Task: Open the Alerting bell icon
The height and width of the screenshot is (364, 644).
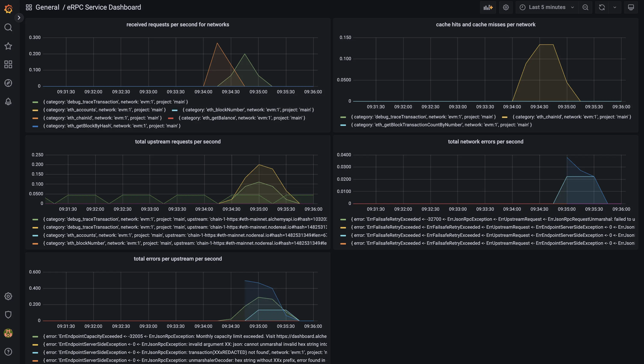Action: click(x=8, y=101)
